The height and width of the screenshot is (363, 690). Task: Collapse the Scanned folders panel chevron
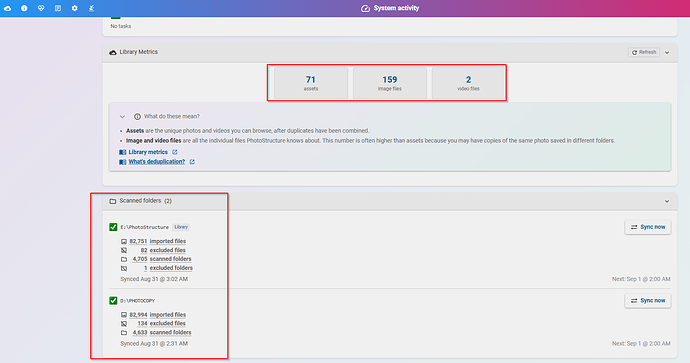(667, 201)
